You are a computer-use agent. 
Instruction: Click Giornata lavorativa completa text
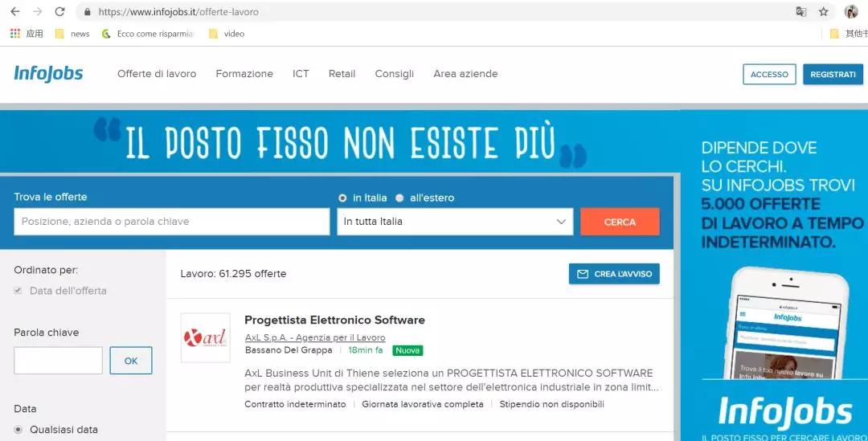(x=423, y=405)
